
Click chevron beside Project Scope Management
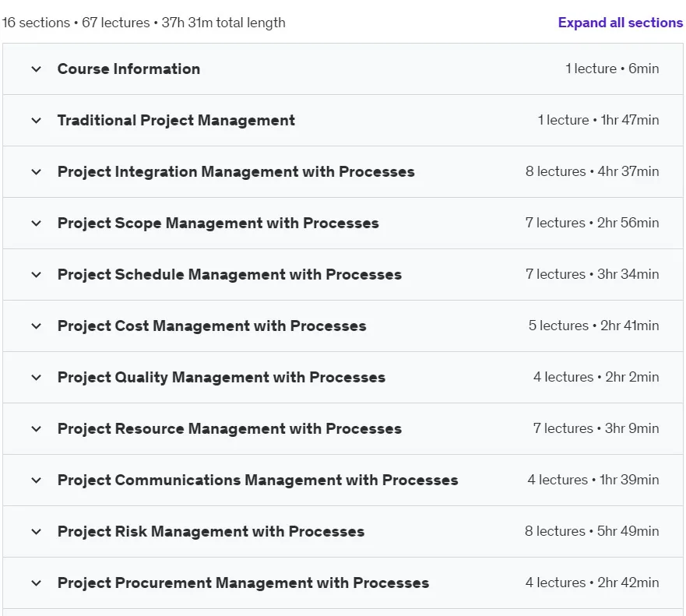click(37, 224)
